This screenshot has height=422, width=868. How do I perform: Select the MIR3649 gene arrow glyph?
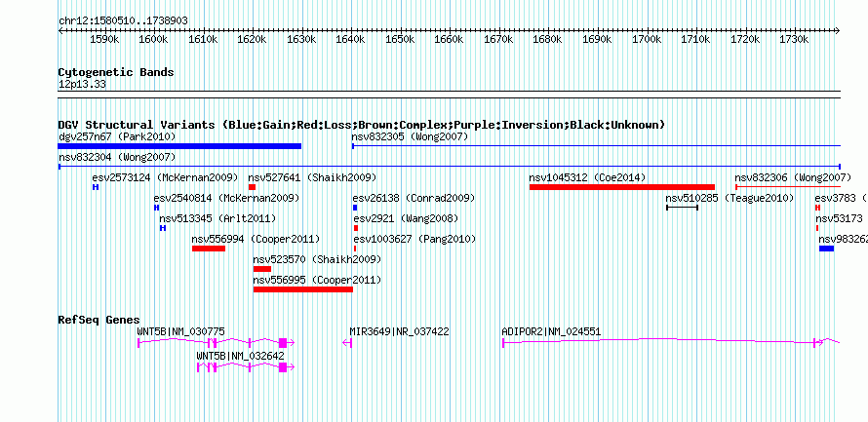pyautogui.click(x=347, y=343)
